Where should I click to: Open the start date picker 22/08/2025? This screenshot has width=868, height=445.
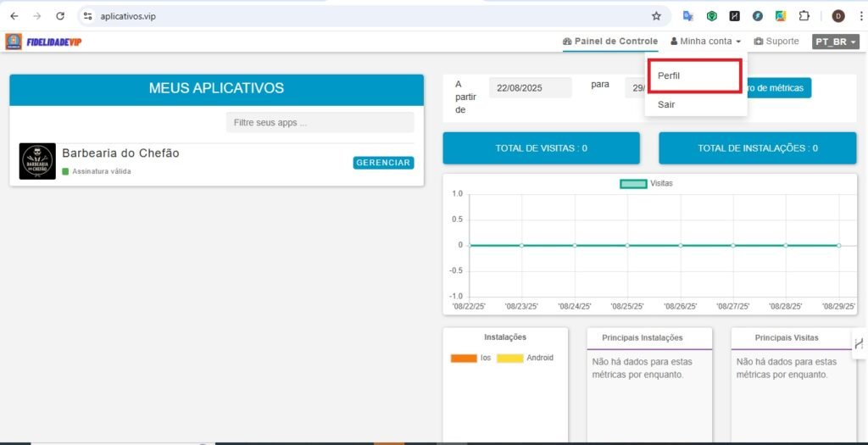(530, 87)
